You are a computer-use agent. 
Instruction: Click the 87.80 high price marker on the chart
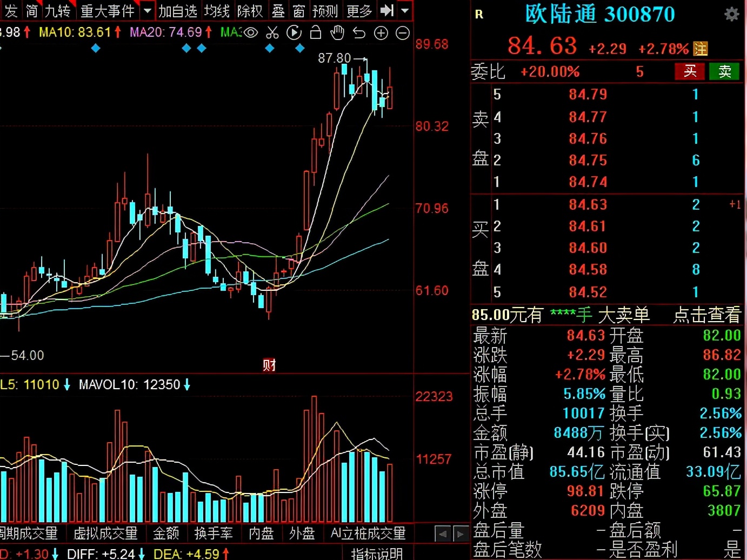[x=335, y=58]
